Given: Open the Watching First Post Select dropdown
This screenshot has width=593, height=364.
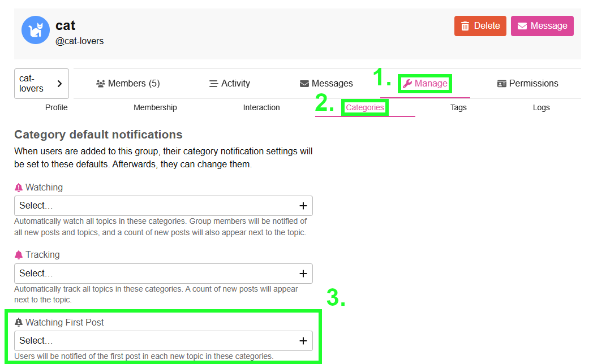Looking at the screenshot, I should [164, 341].
